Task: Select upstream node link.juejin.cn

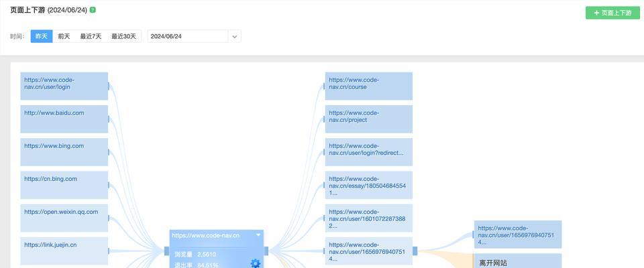Action: (64, 251)
